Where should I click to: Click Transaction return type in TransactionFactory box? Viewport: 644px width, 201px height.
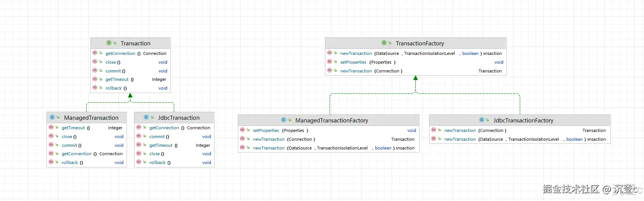[490, 71]
